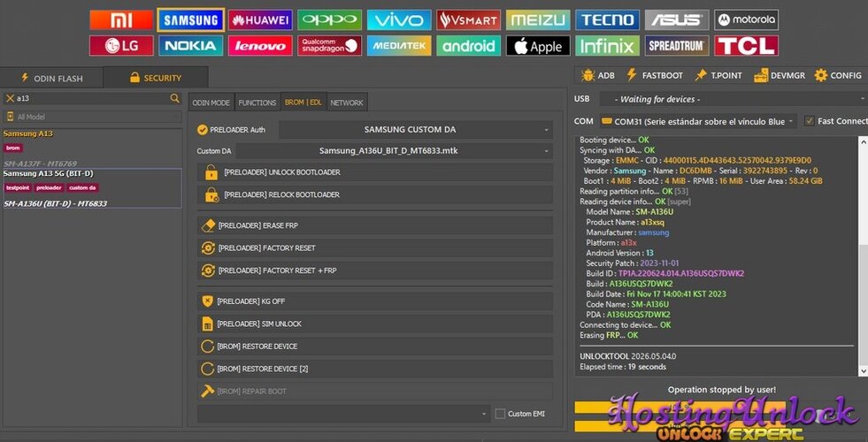Screen dimensions: 868x442
Task: Open DEVMGR device manager
Action: 780,75
